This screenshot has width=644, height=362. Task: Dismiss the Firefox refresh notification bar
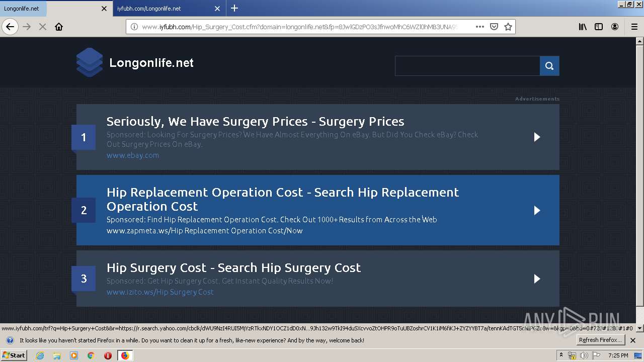coord(633,340)
